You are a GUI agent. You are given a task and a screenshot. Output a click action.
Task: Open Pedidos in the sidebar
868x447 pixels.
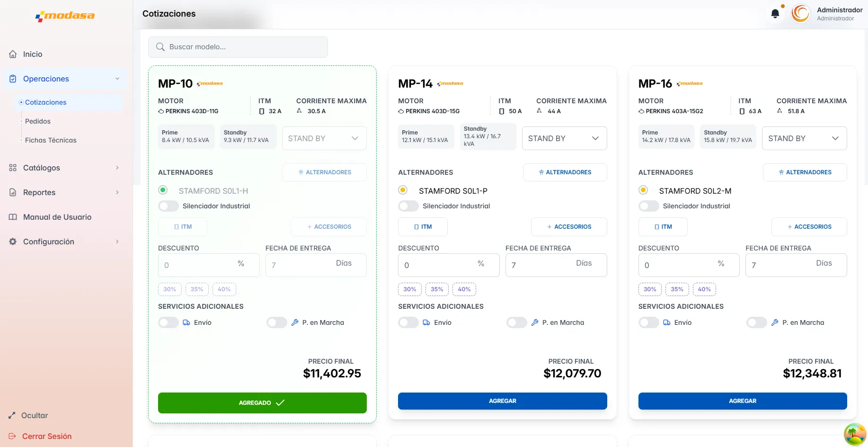[38, 121]
